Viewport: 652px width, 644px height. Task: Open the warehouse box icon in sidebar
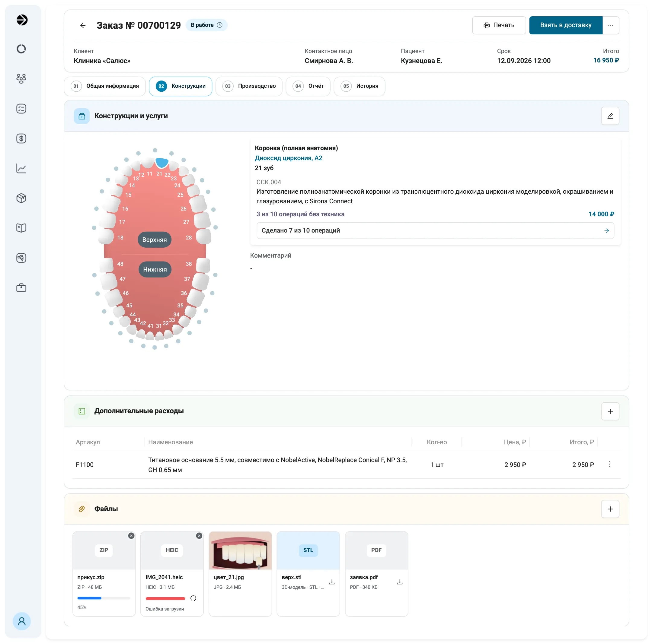(x=21, y=198)
